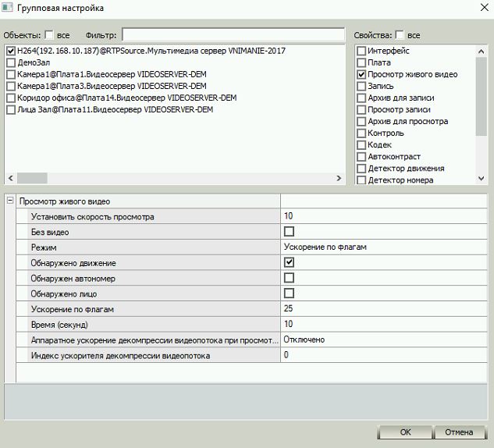Toggle the Свойства 'все' checkbox
Screen dimensions: 494x448
(x=400, y=34)
